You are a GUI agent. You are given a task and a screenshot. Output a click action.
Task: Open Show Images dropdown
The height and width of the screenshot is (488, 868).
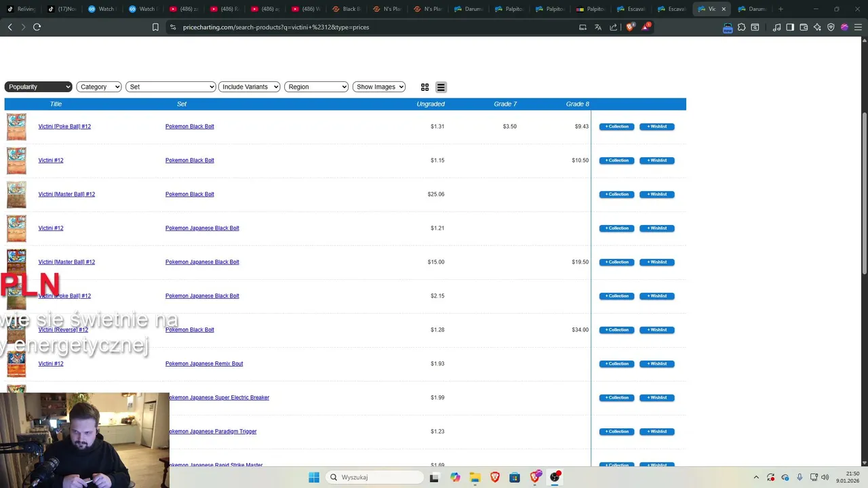pyautogui.click(x=379, y=87)
